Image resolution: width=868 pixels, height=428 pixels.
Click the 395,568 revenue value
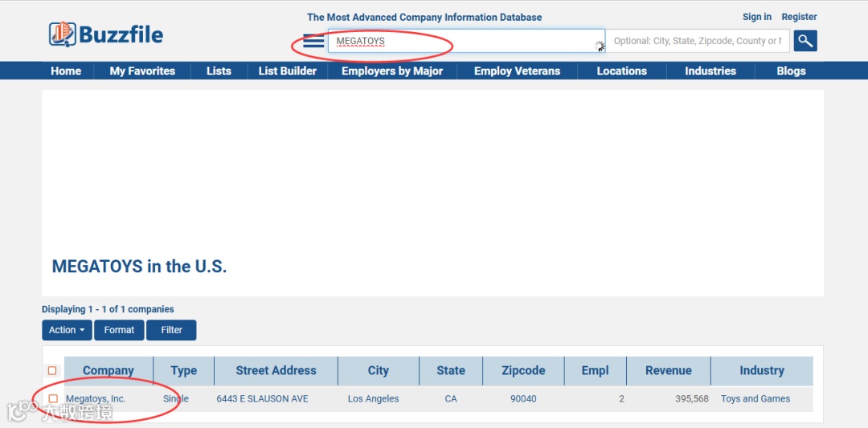click(691, 399)
